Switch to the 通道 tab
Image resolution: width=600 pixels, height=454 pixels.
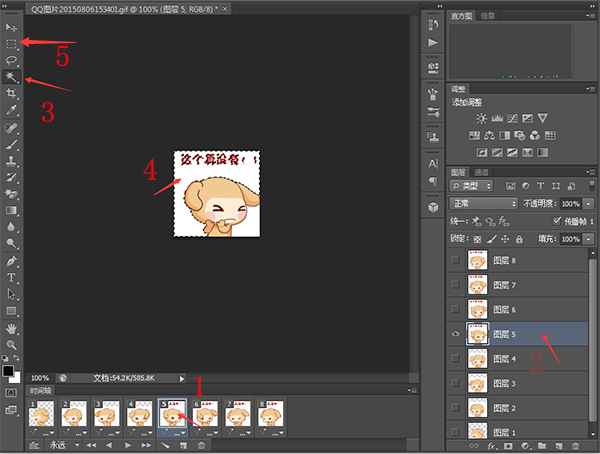[x=481, y=172]
